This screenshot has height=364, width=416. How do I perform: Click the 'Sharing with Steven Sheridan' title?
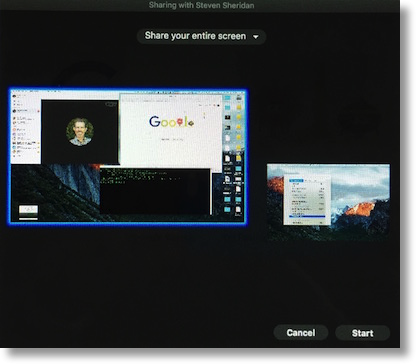(201, 5)
